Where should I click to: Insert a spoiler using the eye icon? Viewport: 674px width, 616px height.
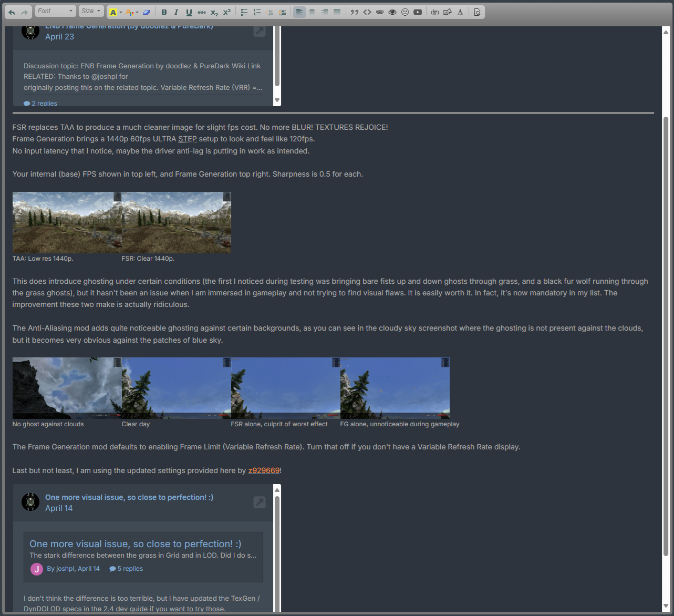point(392,12)
